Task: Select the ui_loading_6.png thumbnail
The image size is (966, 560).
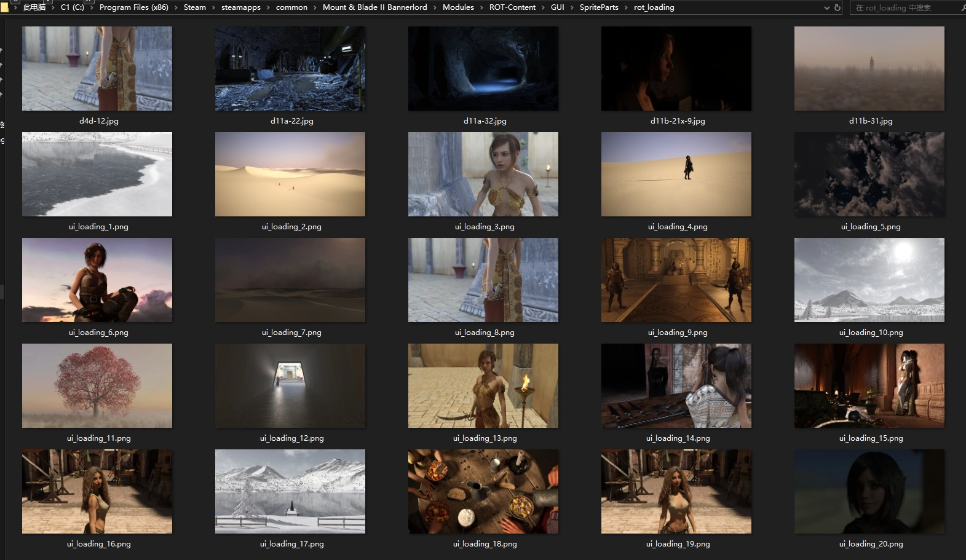Action: pos(97,280)
